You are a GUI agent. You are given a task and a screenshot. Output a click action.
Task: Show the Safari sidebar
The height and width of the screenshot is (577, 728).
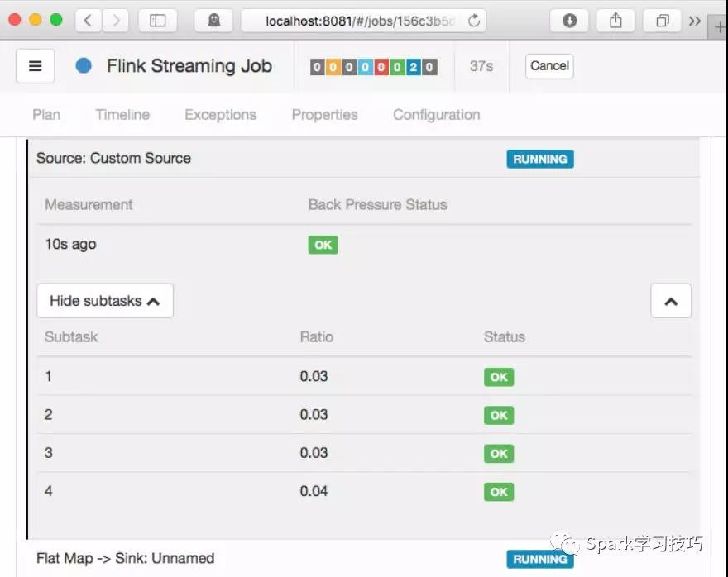click(158, 21)
